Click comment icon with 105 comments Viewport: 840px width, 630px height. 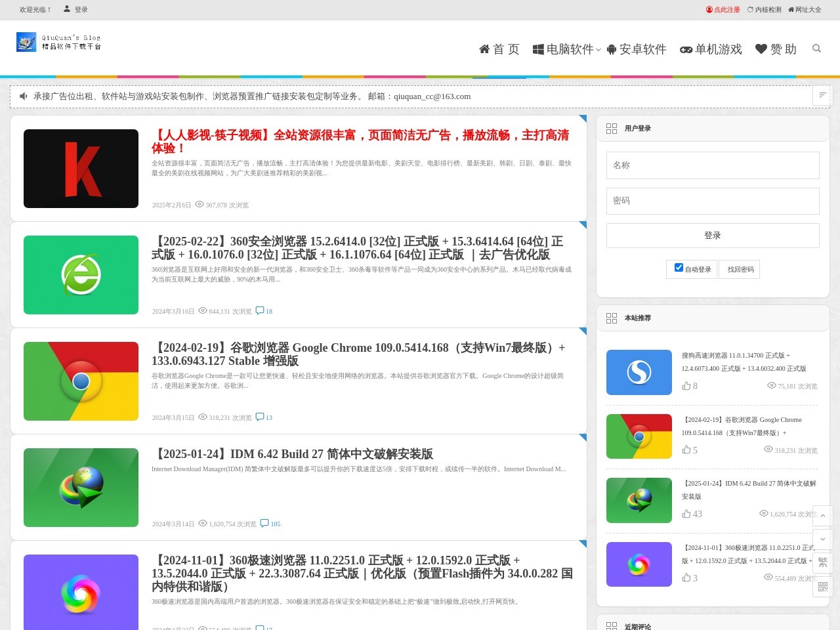tap(264, 523)
